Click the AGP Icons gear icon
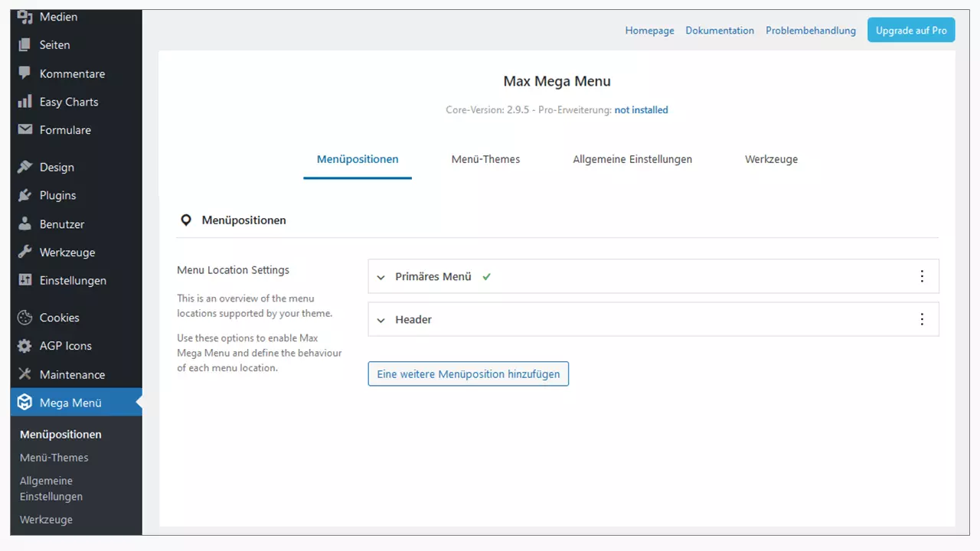980x551 pixels. pyautogui.click(x=24, y=346)
